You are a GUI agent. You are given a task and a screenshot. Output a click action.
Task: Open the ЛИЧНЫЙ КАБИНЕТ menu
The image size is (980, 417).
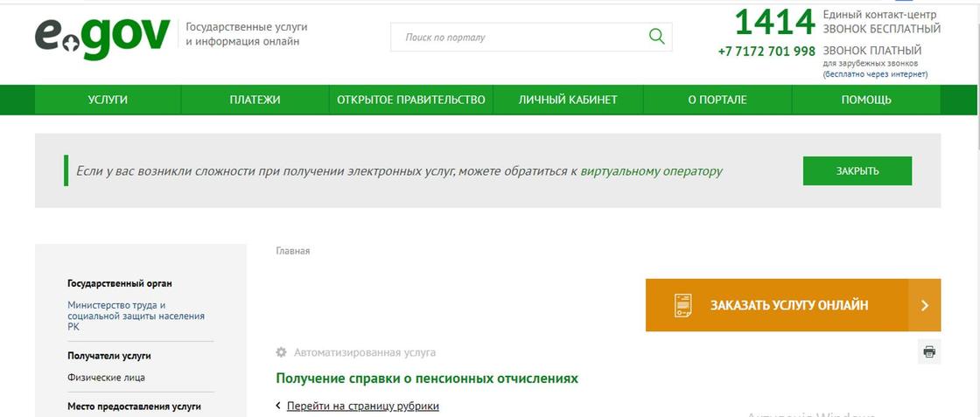[x=568, y=100]
